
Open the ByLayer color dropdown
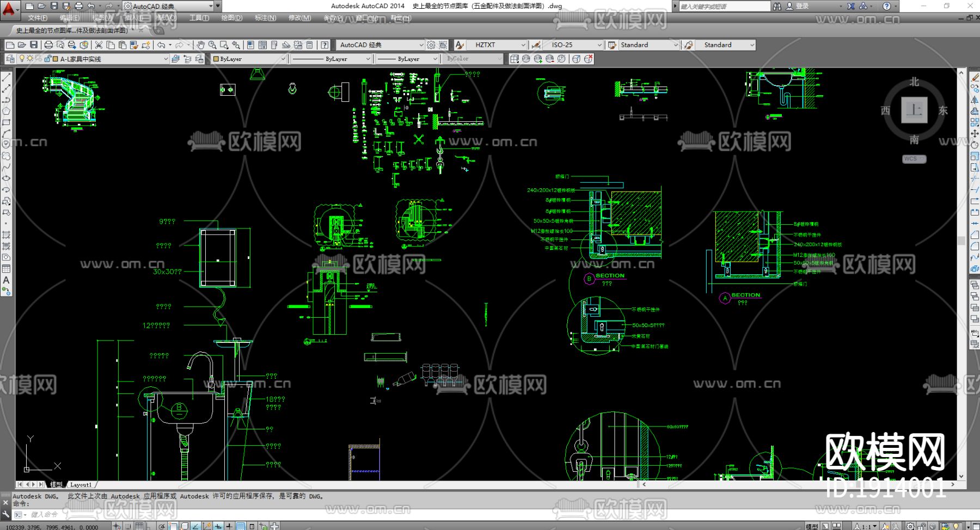pos(249,59)
